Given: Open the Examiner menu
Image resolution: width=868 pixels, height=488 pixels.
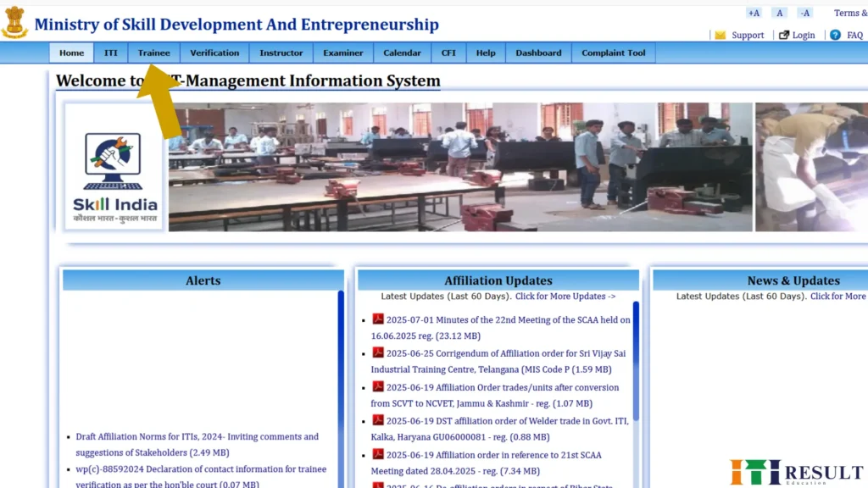Looking at the screenshot, I should click(x=343, y=53).
